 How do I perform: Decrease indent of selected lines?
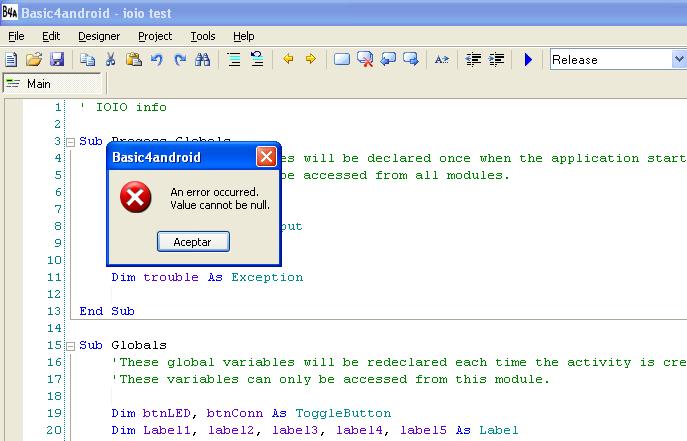[473, 59]
